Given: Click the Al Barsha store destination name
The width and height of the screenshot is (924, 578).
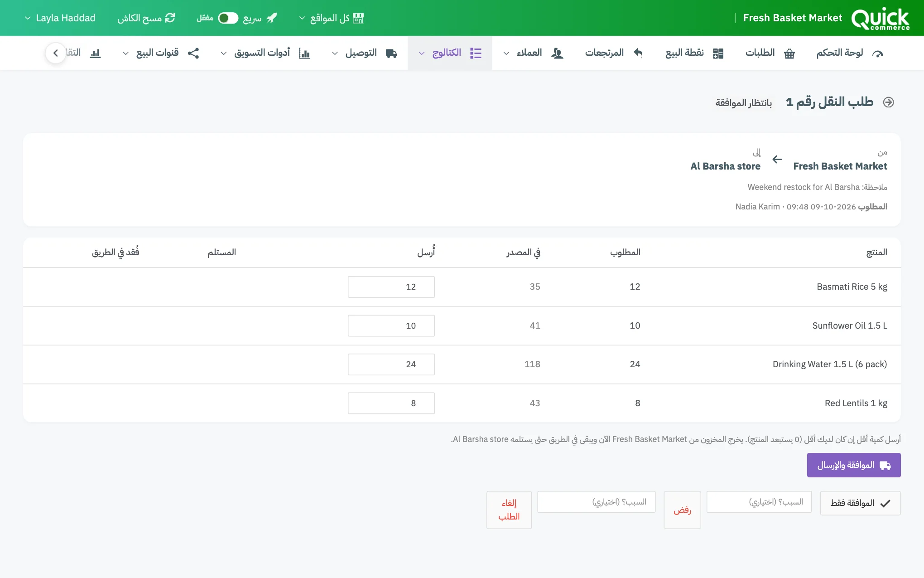Looking at the screenshot, I should click(725, 166).
